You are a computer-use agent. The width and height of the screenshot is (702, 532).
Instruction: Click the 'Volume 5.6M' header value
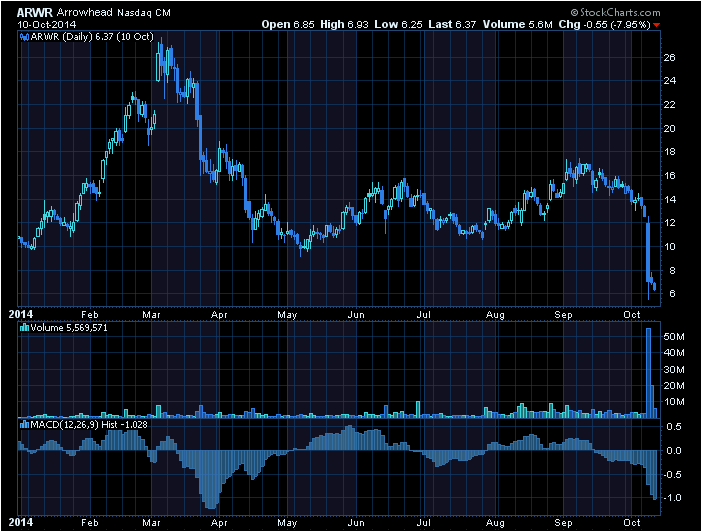coord(518,24)
